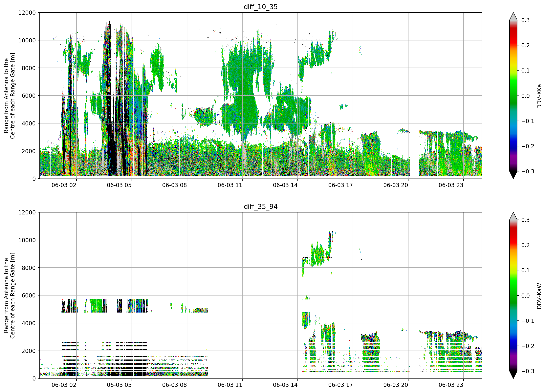Click the diff_35_94 plot title

tap(260, 207)
